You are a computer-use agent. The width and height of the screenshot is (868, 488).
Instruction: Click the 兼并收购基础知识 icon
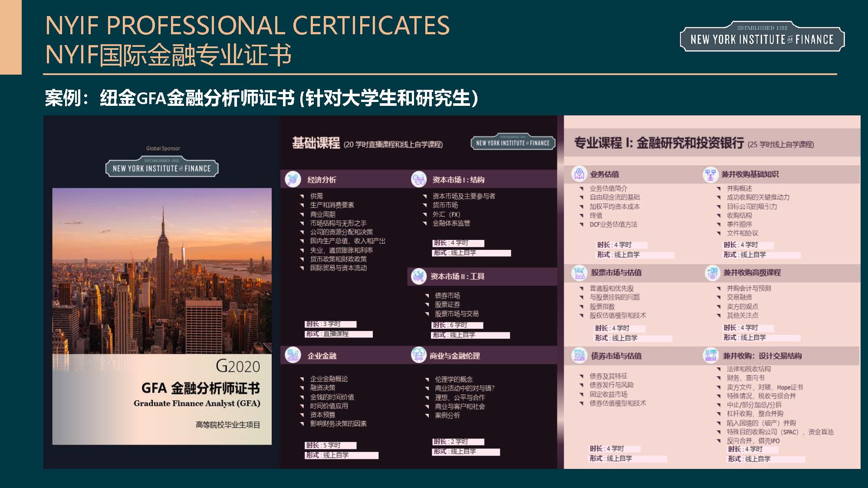coord(710,174)
